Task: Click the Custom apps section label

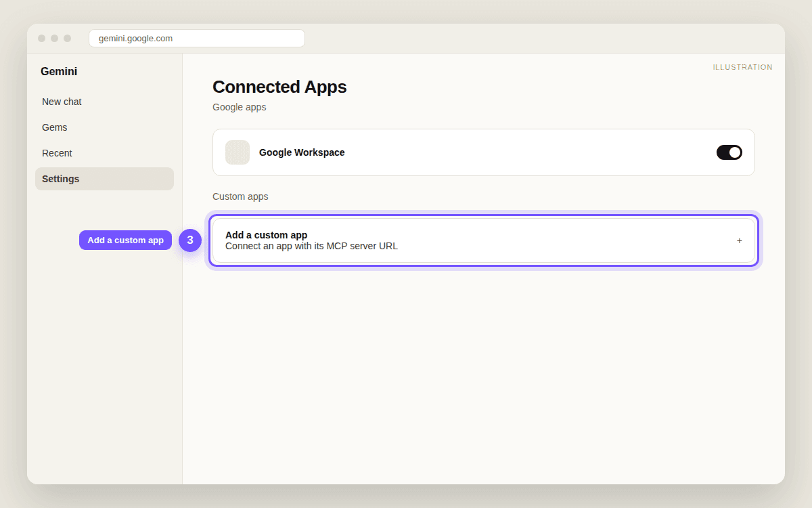Action: click(x=240, y=196)
